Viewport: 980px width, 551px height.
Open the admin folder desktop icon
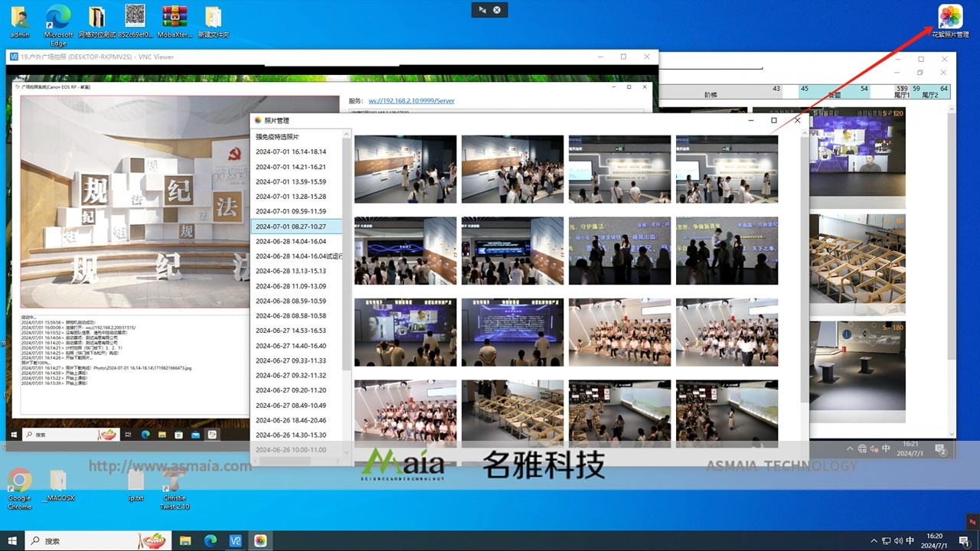click(20, 21)
